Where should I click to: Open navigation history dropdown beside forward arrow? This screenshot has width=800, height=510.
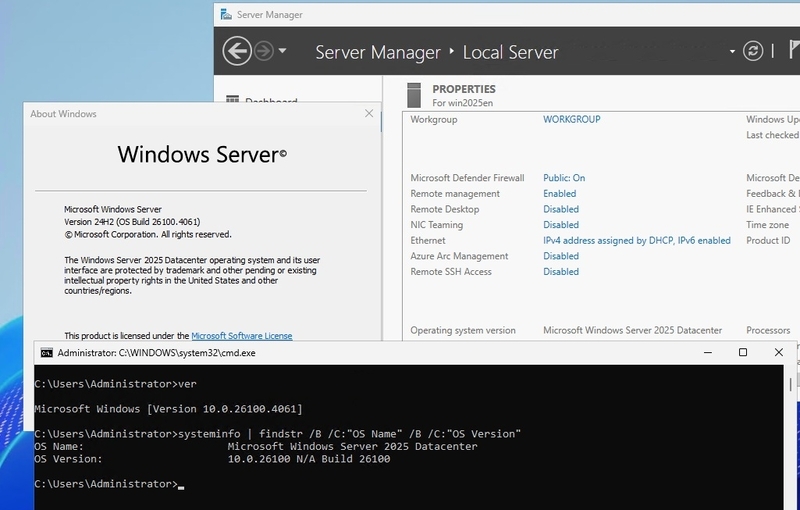click(282, 51)
